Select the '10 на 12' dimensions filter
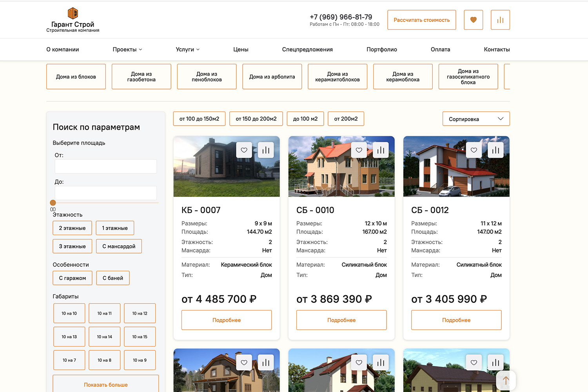Image resolution: width=588 pixels, height=392 pixels. coord(140,314)
